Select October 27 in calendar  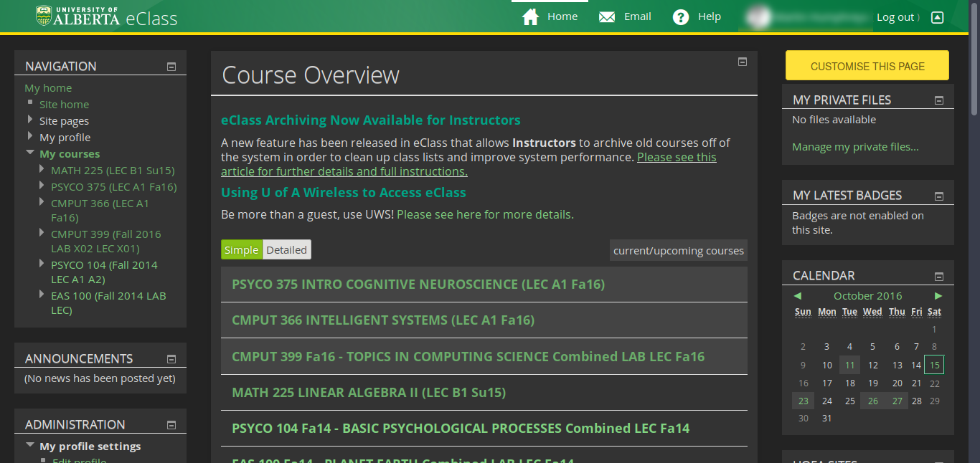[897, 401]
